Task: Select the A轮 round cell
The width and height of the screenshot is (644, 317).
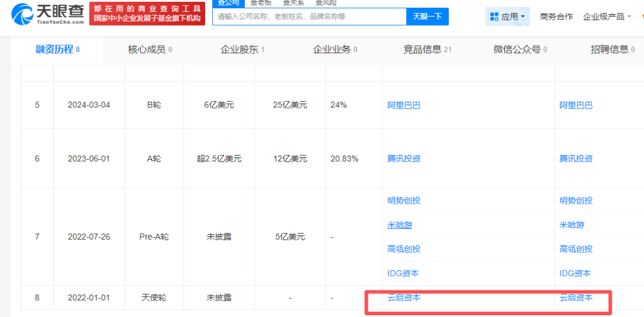Action: 154,158
